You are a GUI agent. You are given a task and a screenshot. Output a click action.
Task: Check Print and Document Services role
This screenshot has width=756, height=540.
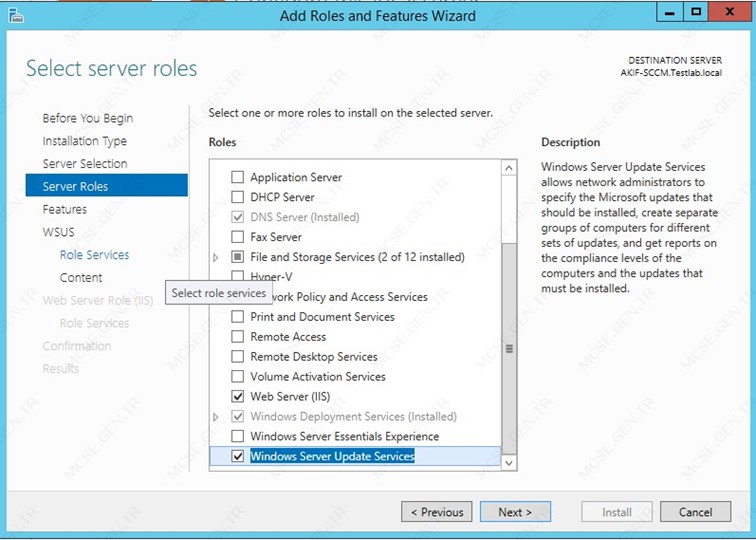click(237, 316)
